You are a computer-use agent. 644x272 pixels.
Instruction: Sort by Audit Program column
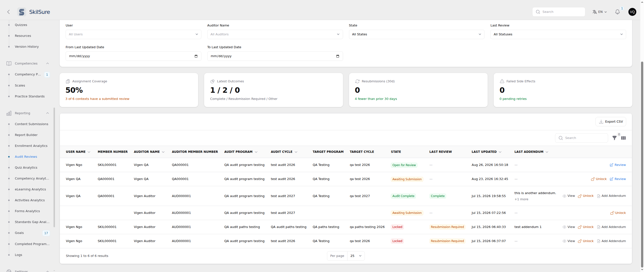241,152
